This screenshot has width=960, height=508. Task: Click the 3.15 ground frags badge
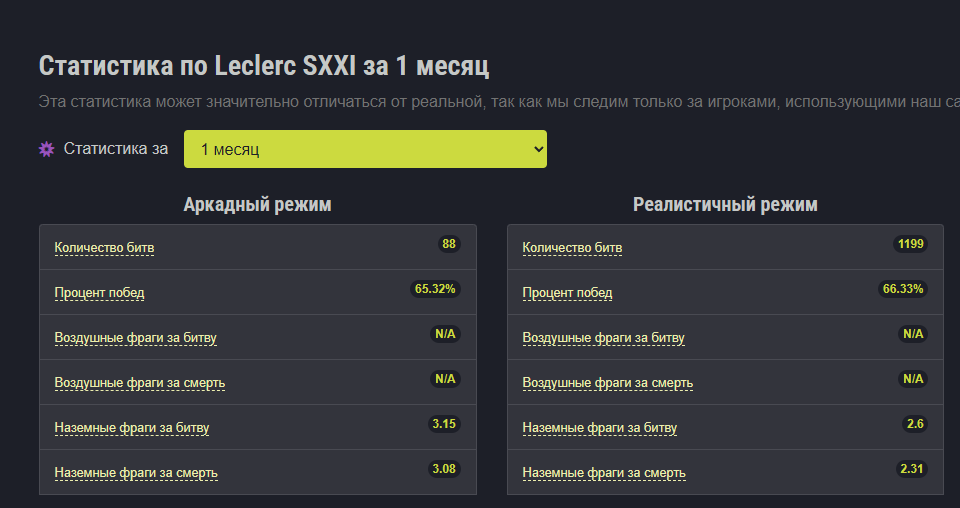444,424
